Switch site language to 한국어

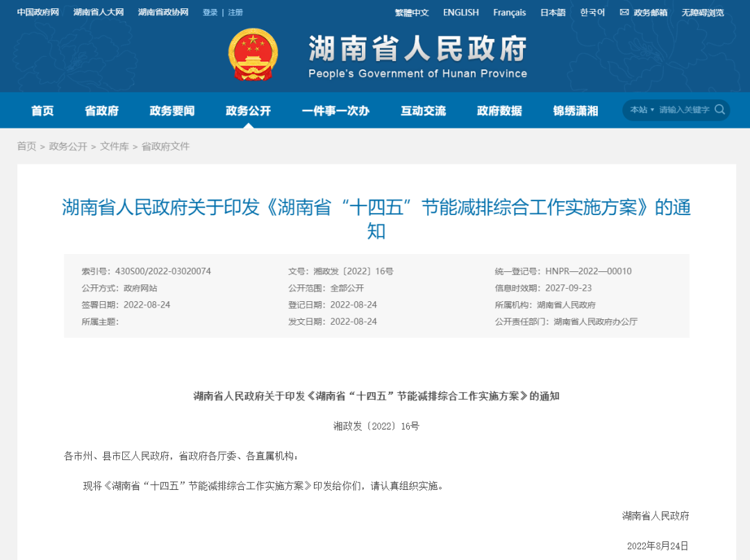pyautogui.click(x=592, y=12)
